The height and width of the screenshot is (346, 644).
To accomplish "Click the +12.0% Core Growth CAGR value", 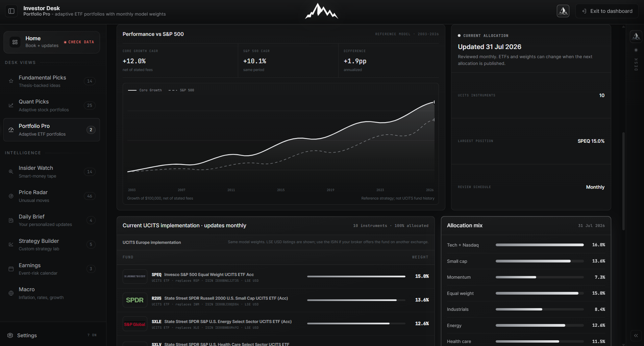I will click(x=134, y=61).
